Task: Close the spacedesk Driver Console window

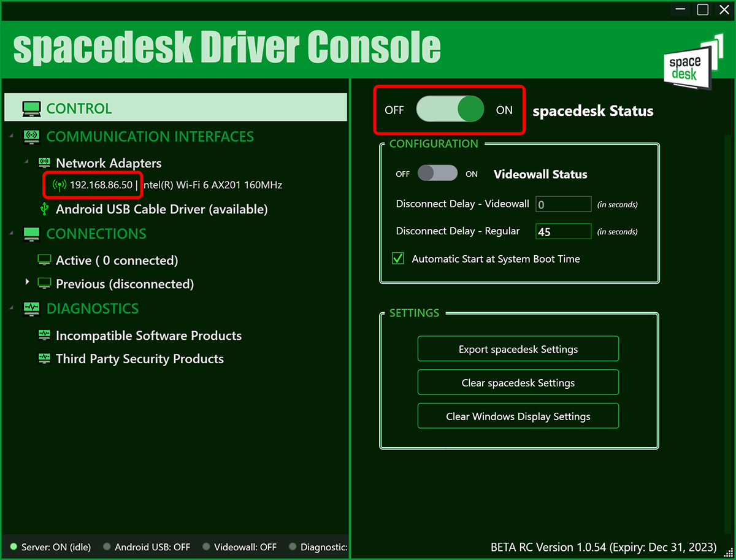Action: pyautogui.click(x=724, y=9)
